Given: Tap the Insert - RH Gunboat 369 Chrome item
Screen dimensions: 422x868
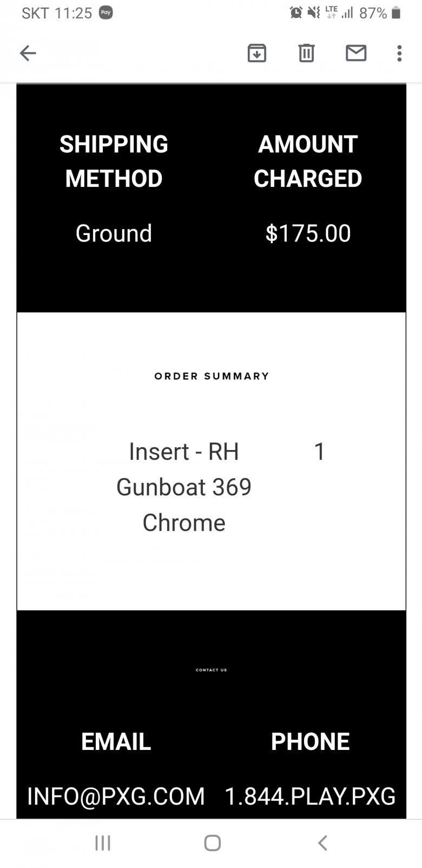Looking at the screenshot, I should click(184, 487).
